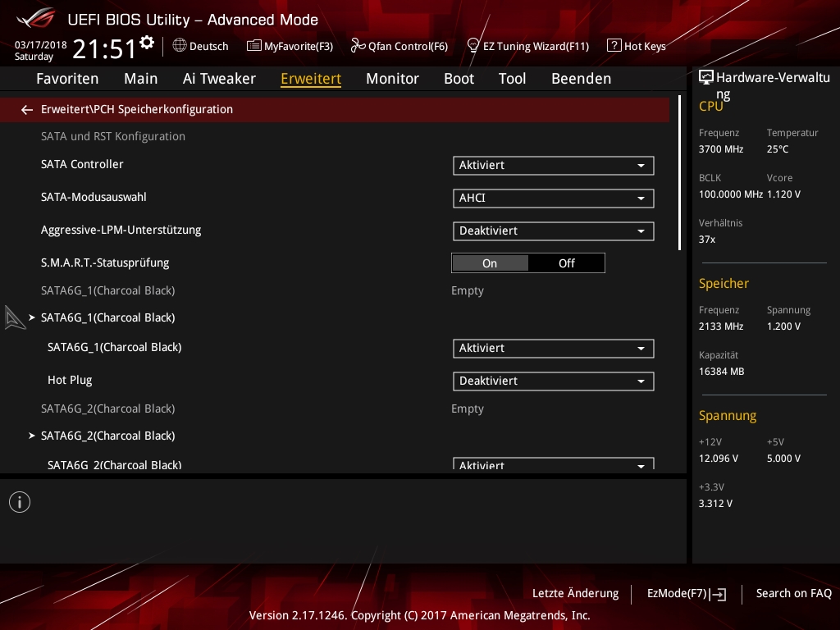
Task: Switch to the Monitor tab
Action: 393,79
